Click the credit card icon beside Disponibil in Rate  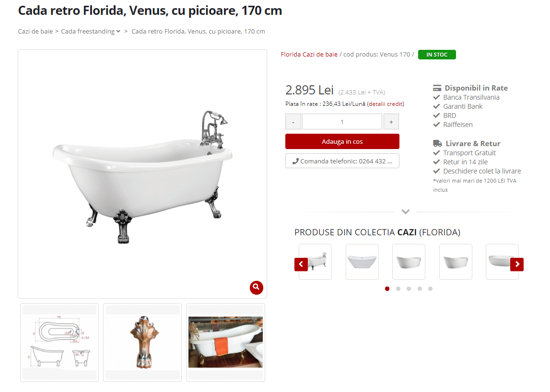tap(437, 88)
